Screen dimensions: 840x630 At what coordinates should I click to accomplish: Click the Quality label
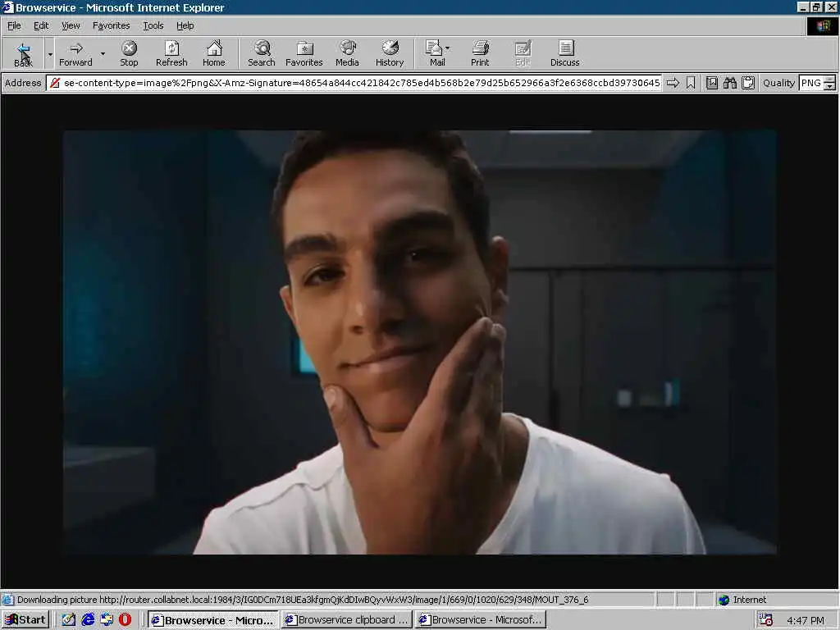[x=778, y=83]
